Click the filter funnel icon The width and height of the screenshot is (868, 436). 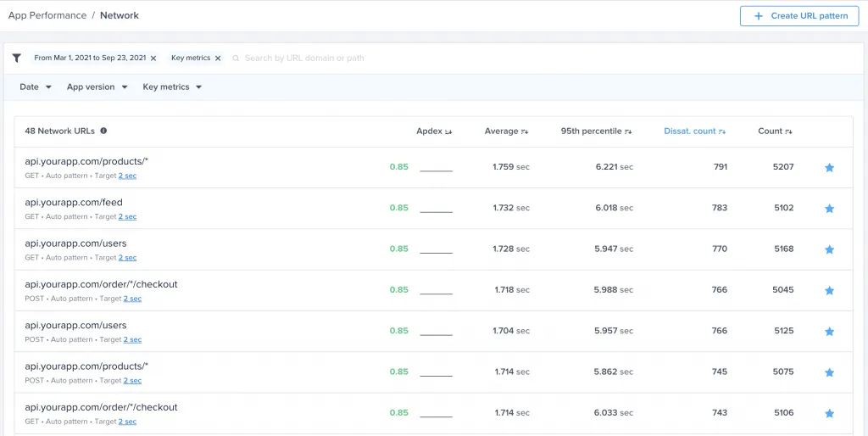coord(17,59)
